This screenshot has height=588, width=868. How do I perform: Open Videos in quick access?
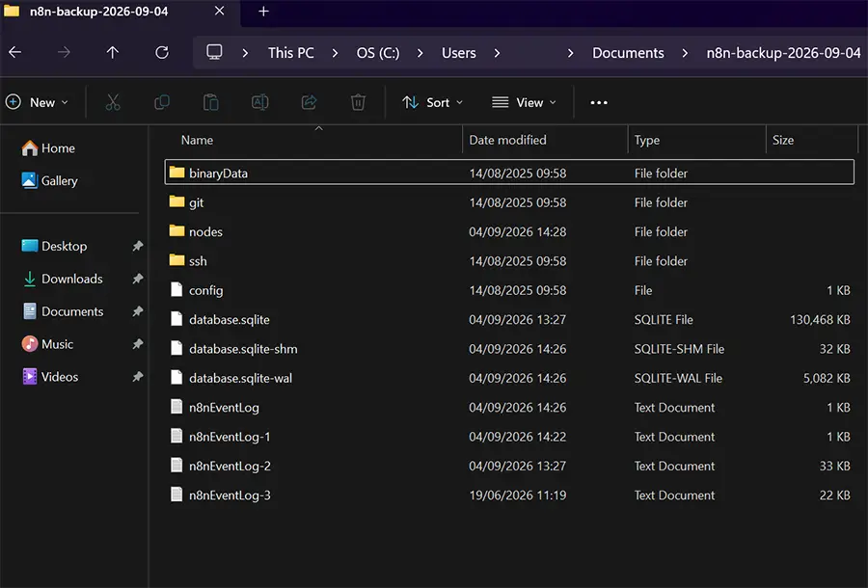click(x=50, y=377)
